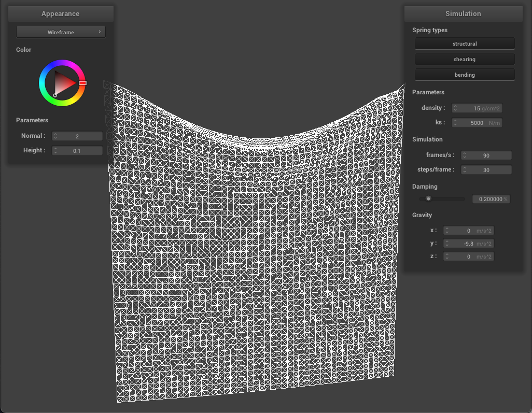Click the steps/frame value field

(486, 170)
